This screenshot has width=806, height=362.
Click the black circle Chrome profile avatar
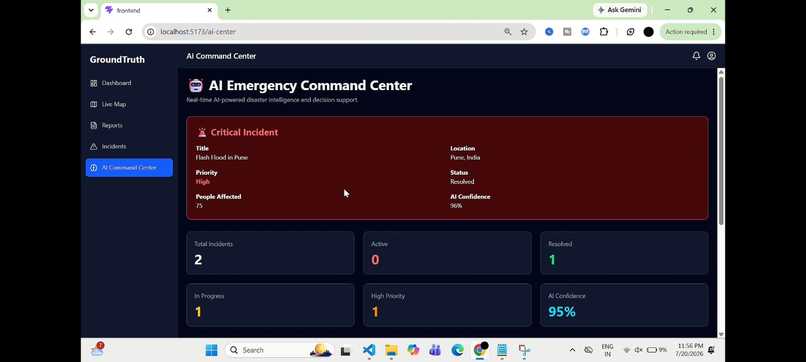649,32
